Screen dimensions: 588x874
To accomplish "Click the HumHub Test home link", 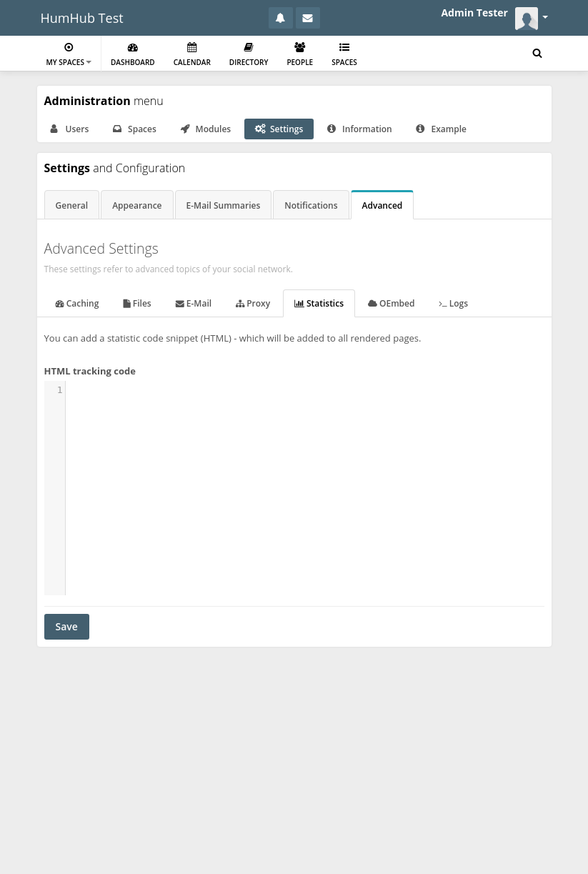I will [81, 18].
